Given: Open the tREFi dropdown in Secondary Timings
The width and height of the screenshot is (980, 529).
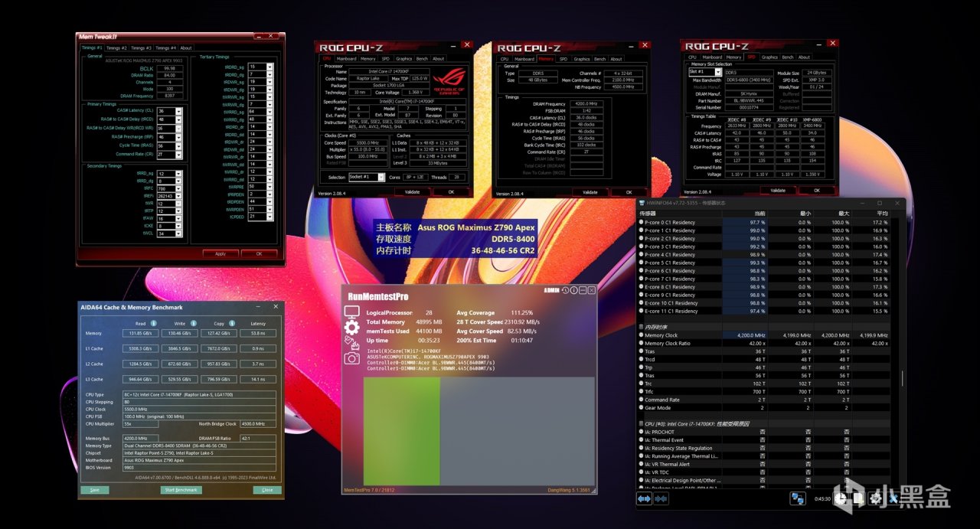Looking at the screenshot, I should [179, 196].
